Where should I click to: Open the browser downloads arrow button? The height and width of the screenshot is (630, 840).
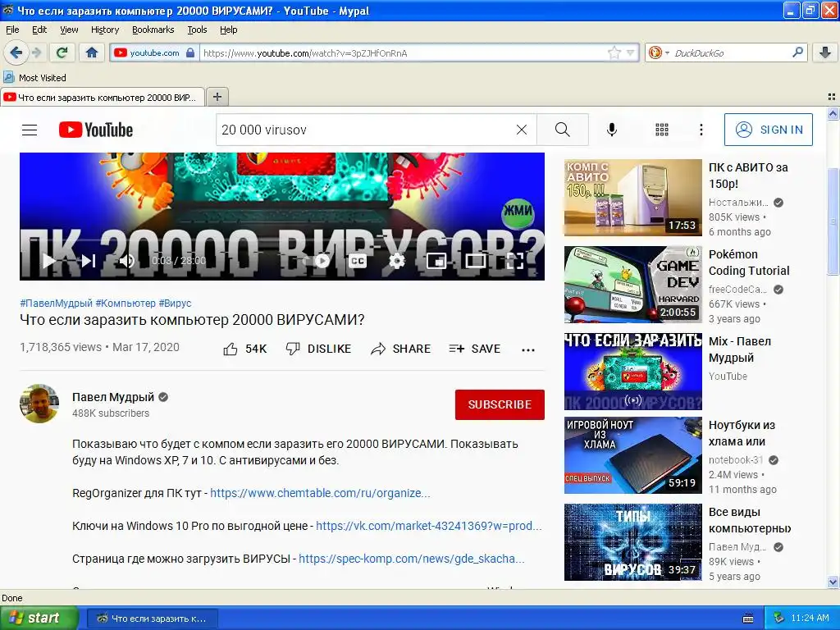click(x=824, y=52)
